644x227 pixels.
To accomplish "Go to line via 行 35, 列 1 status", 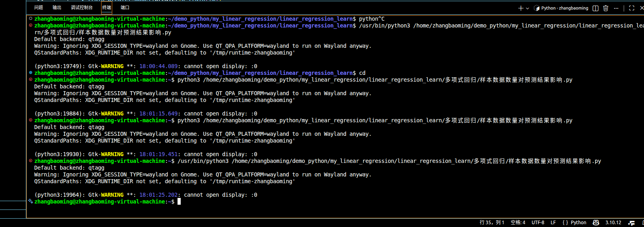I will [x=492, y=223].
